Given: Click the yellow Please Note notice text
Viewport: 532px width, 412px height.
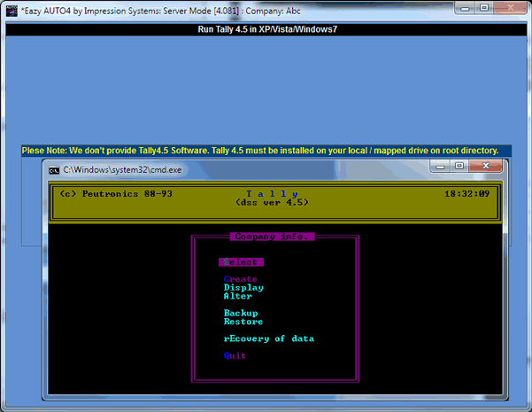Looking at the screenshot, I should 260,151.
